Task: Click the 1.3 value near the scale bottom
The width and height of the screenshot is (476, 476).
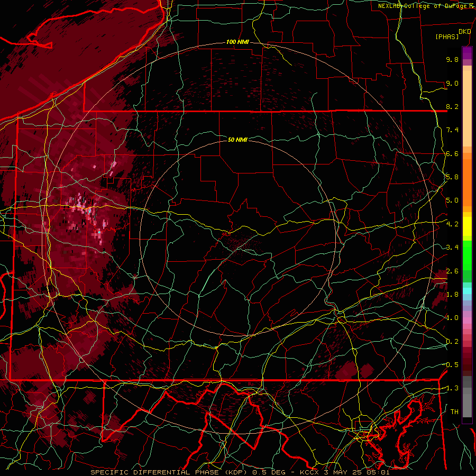Action: 452,388
